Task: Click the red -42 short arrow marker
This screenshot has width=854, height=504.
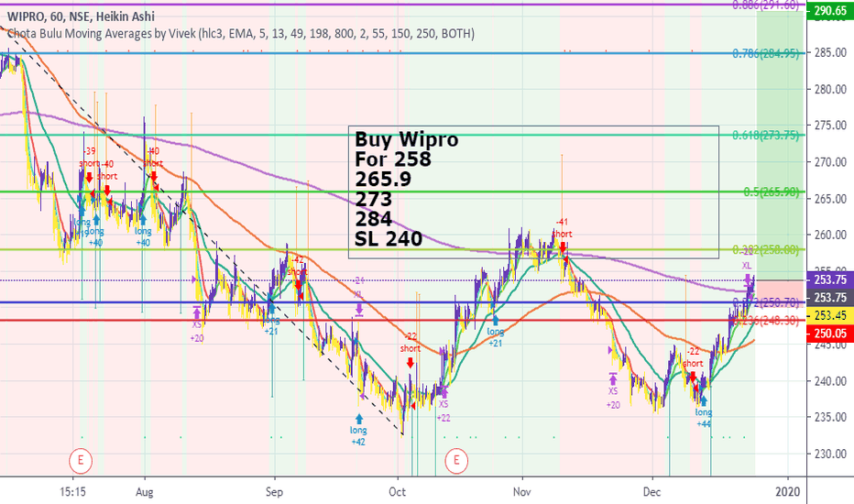Action: pyautogui.click(x=298, y=284)
